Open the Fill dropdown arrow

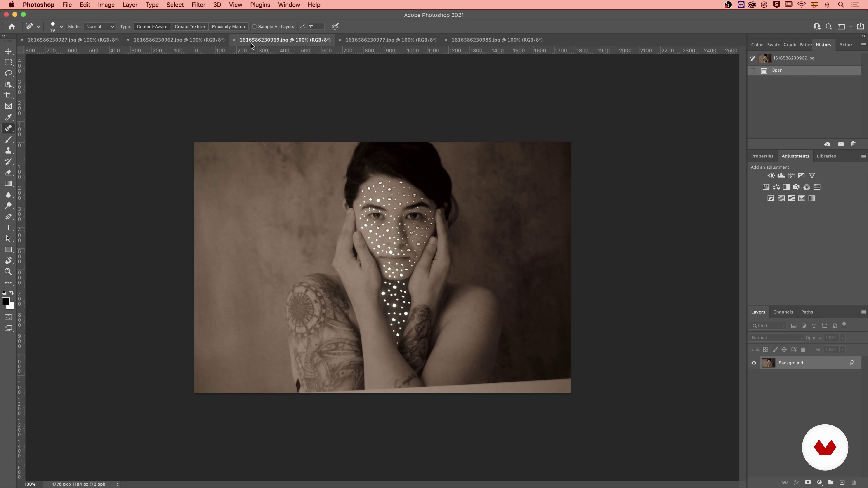tap(842, 350)
